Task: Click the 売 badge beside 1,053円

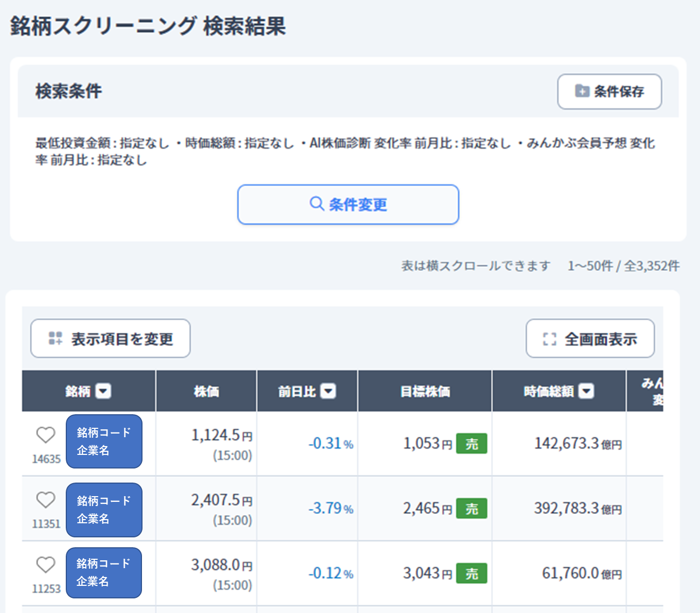Action: pos(472,444)
